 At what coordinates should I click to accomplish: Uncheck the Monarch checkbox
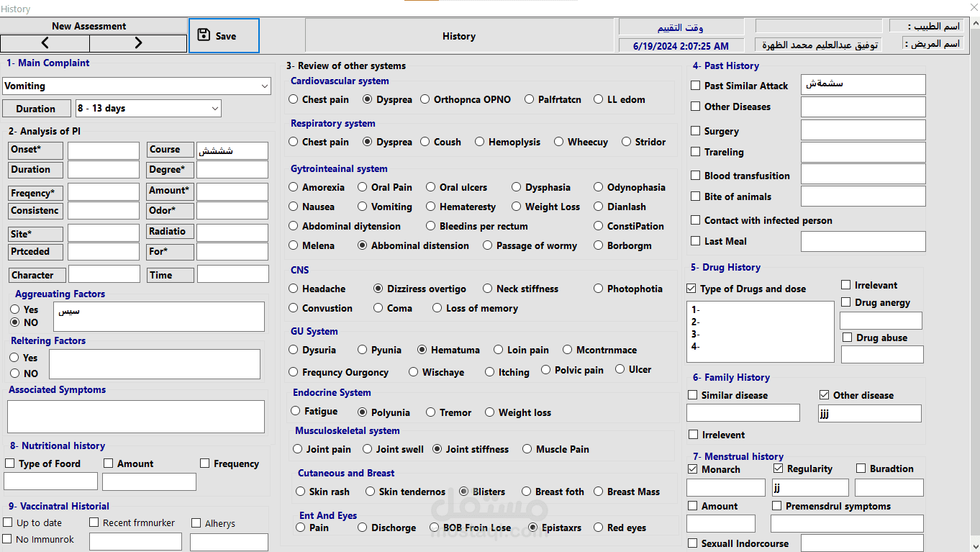click(693, 469)
